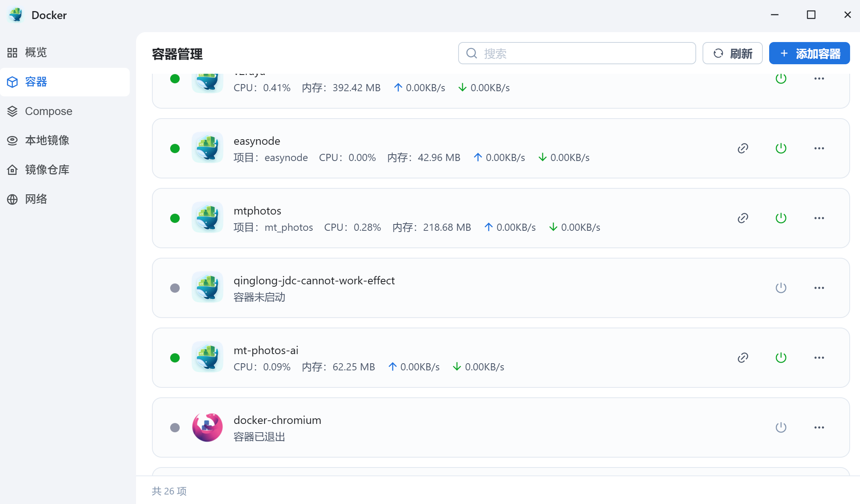The width and height of the screenshot is (860, 504).
Task: Click the CPU: 0.28% value
Action: click(352, 228)
